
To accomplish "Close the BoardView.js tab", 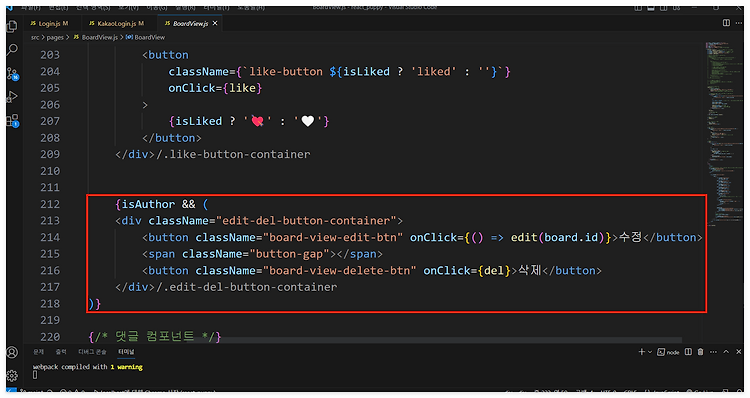I will pos(215,23).
